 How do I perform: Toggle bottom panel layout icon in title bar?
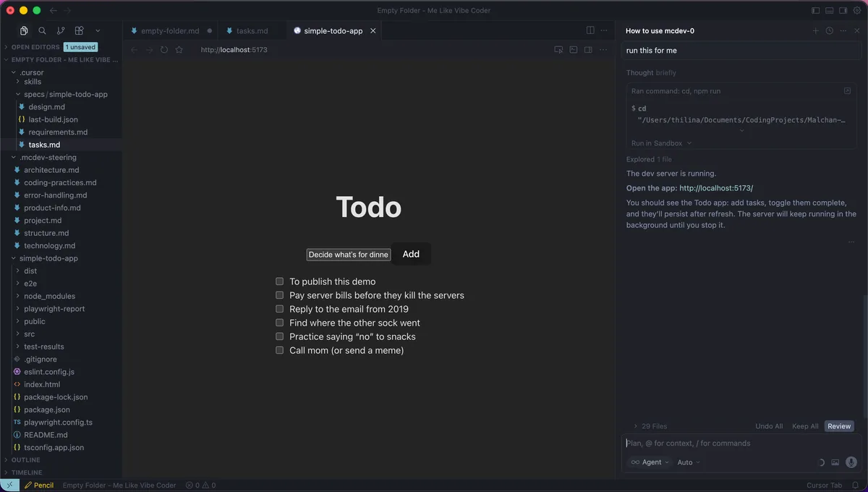829,10
